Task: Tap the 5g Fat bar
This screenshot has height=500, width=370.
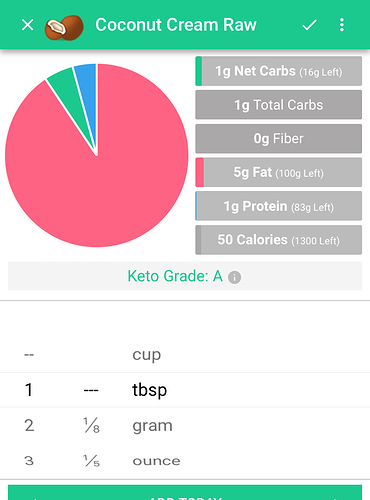Action: tap(279, 172)
